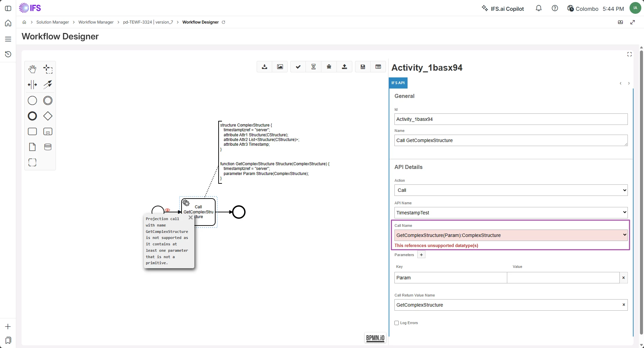Viewport: 644px width, 348px height.
Task: Select the IFS API tab
Action: tap(398, 83)
